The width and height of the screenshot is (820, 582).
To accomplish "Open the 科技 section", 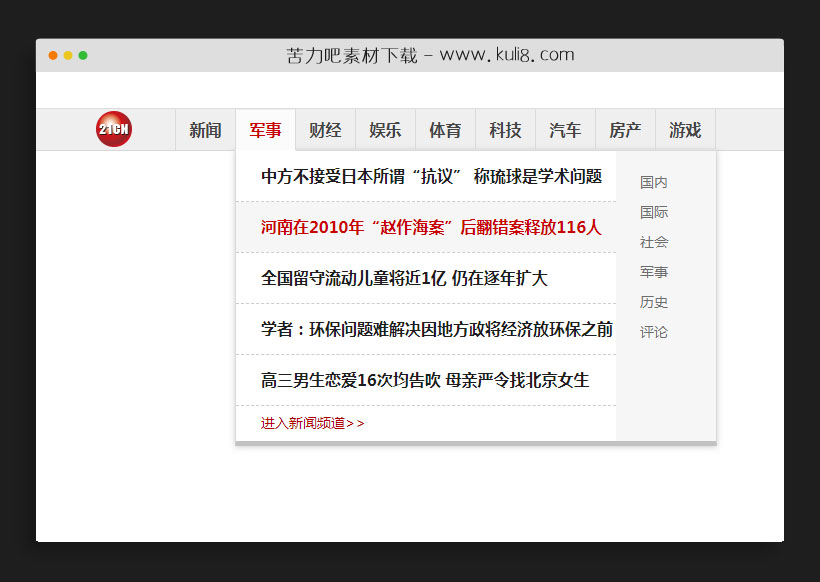I will pyautogui.click(x=505, y=129).
